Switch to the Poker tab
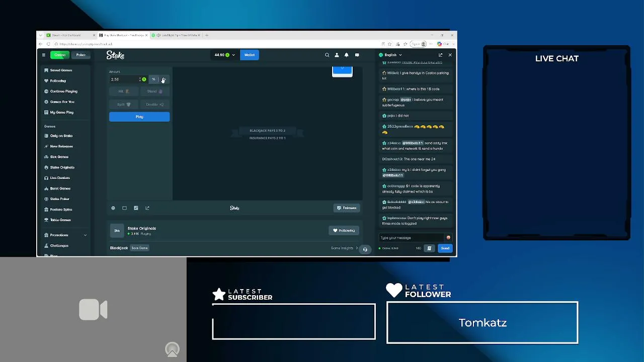Screen dimensions: 644x362 [80, 55]
